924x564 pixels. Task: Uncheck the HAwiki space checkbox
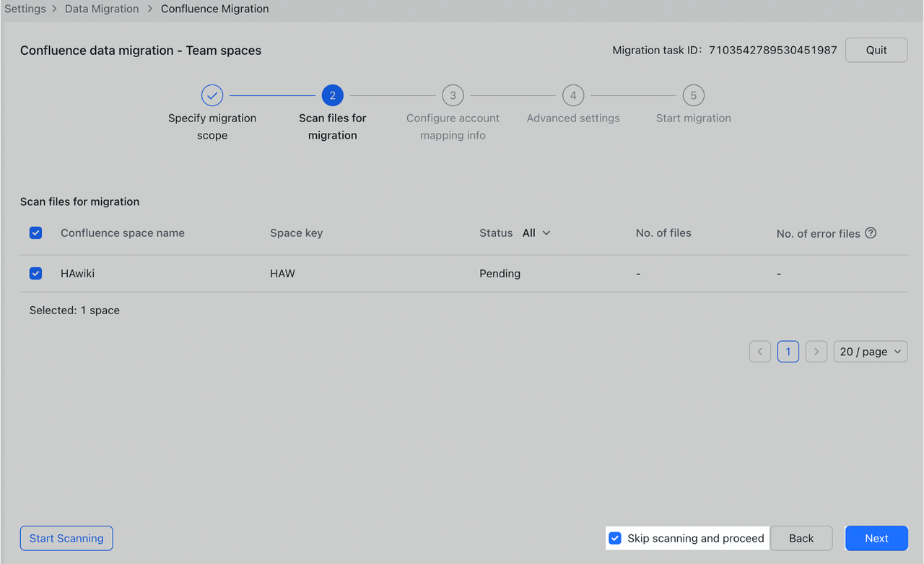[x=35, y=274]
